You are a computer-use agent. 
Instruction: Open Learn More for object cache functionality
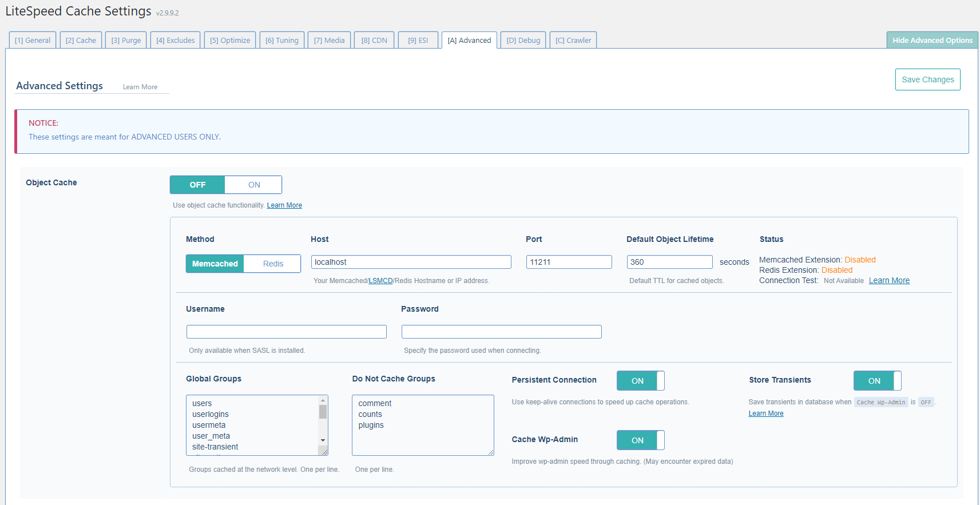284,205
